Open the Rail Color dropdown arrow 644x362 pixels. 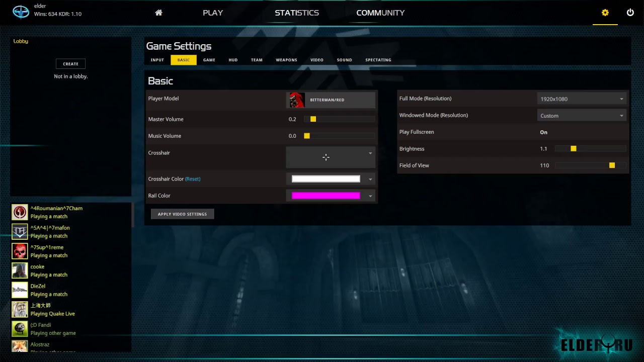370,196
